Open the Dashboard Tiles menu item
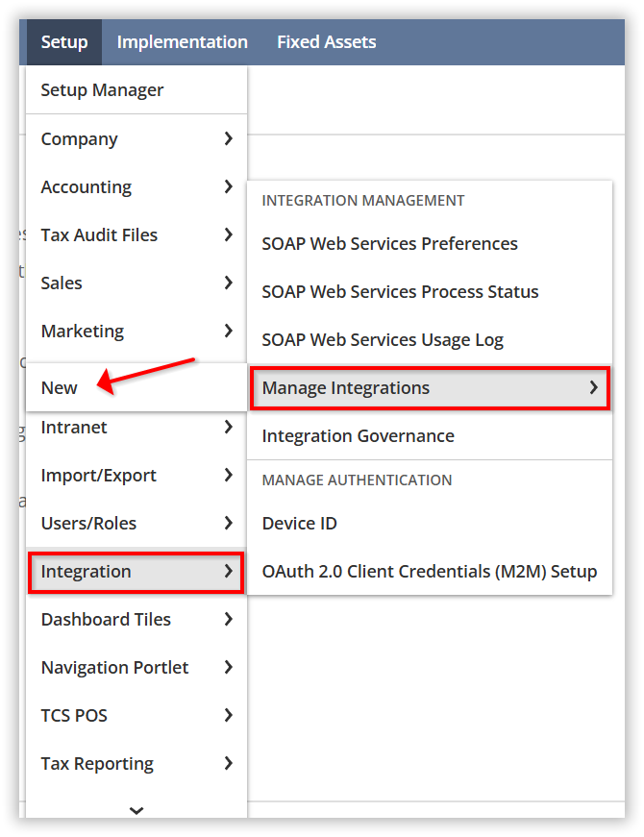Screen dimensions: 644x837 [136, 619]
